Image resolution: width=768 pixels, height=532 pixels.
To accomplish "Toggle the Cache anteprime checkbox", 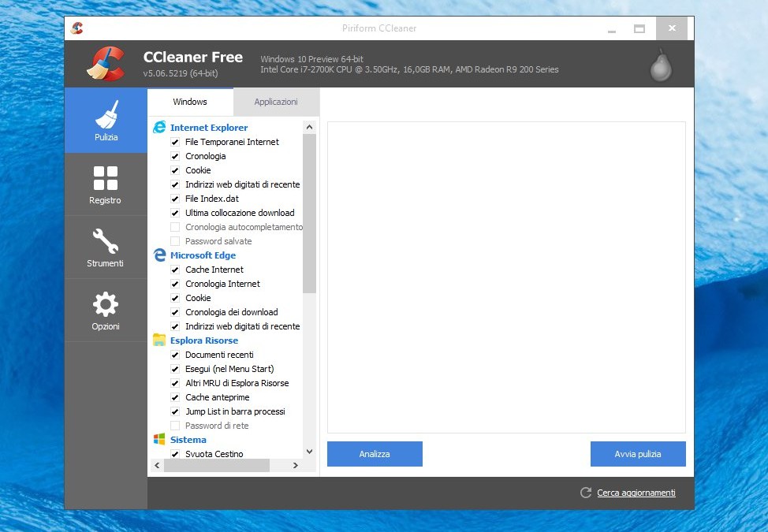I will click(175, 397).
